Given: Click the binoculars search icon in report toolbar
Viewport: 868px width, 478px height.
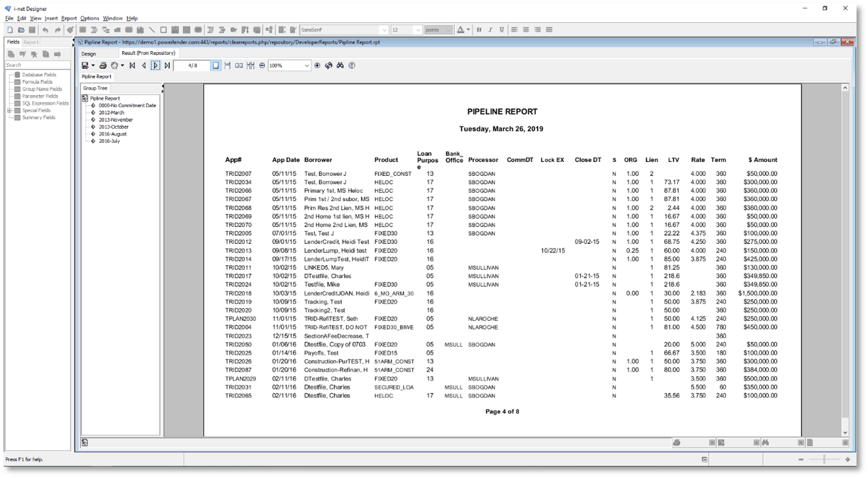Looking at the screenshot, I should (x=340, y=66).
